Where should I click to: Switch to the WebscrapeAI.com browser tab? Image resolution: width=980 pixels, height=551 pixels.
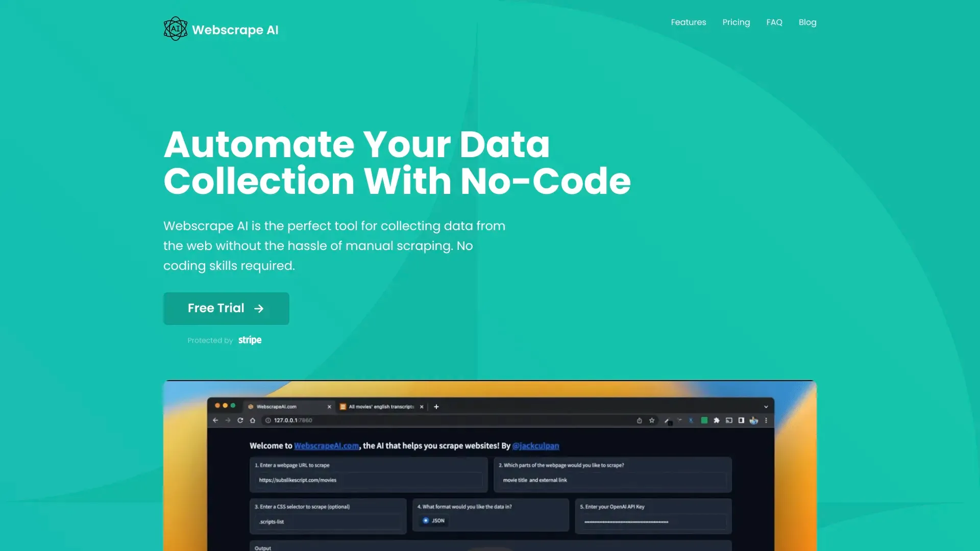point(289,407)
